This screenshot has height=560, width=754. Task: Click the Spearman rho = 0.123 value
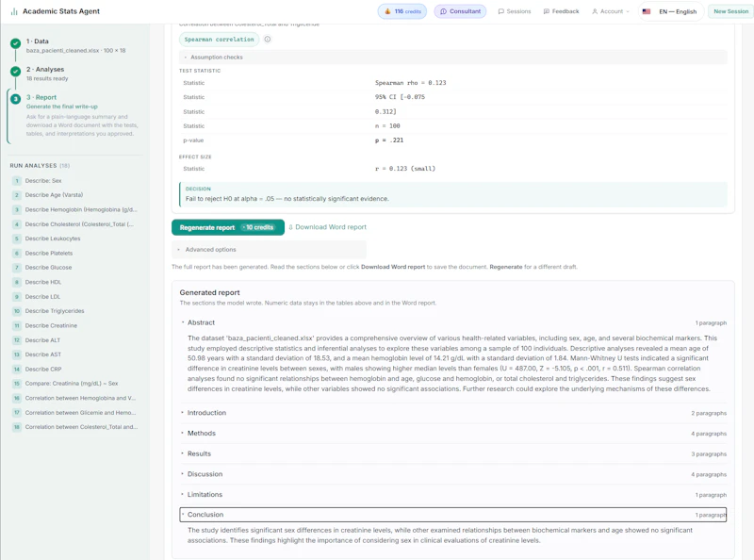coord(410,83)
